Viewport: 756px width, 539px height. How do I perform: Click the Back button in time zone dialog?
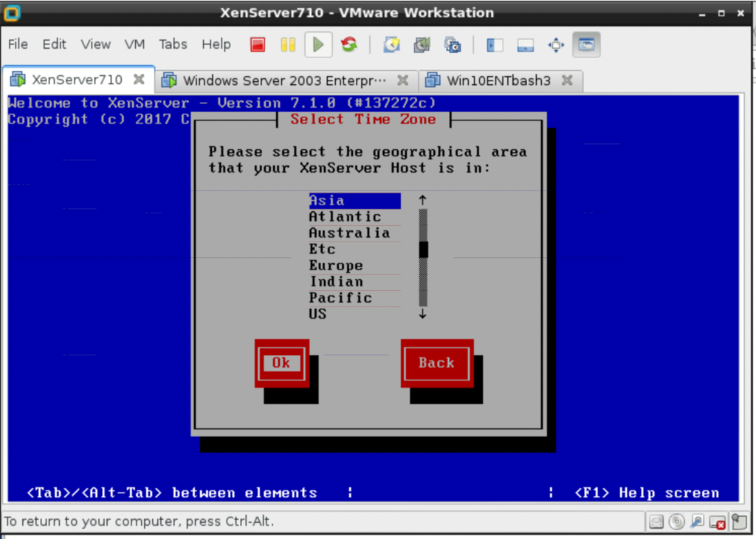[x=437, y=363]
